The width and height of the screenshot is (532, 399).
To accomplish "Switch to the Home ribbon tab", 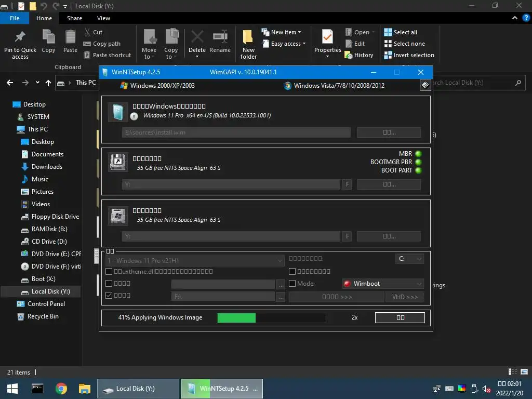I will point(44,18).
